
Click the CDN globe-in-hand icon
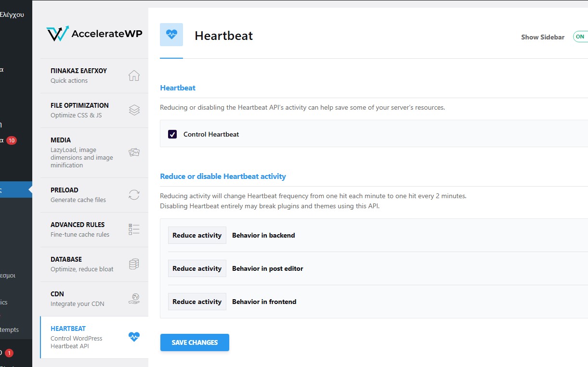pos(134,299)
